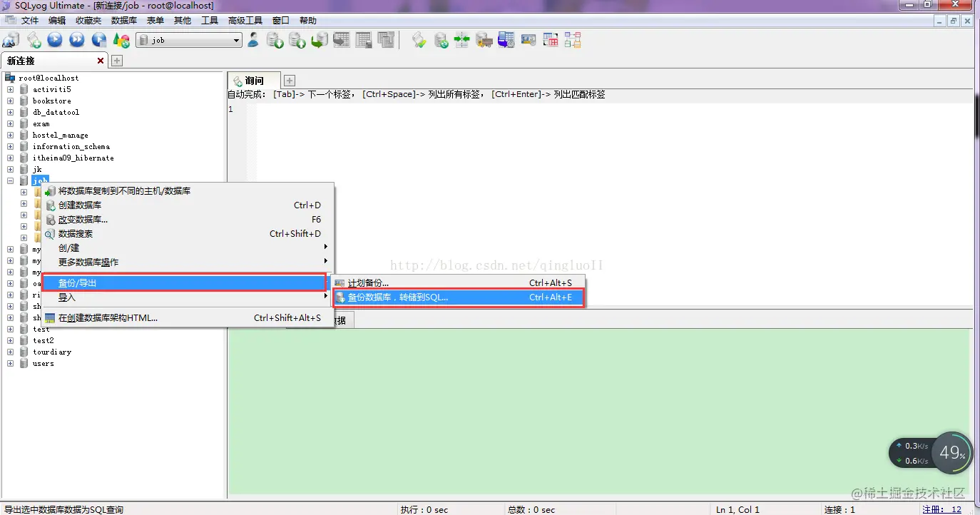Click the greyed-out stacked tables icon

(x=386, y=40)
